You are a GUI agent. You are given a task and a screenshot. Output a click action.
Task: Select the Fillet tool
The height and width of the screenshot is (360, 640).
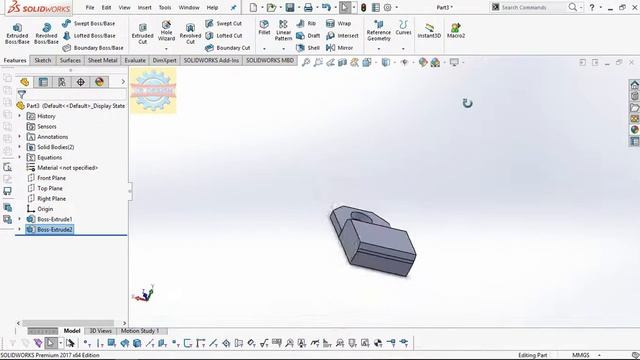point(264,27)
